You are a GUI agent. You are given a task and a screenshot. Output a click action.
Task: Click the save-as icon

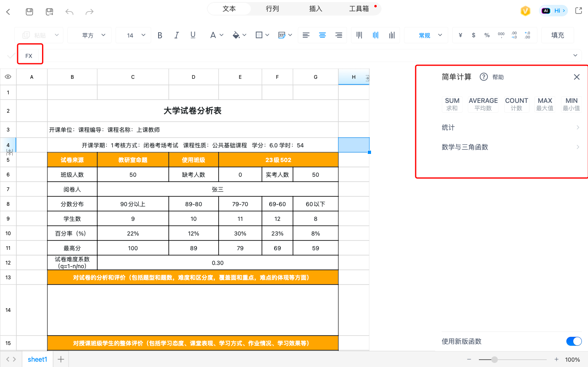tap(49, 12)
